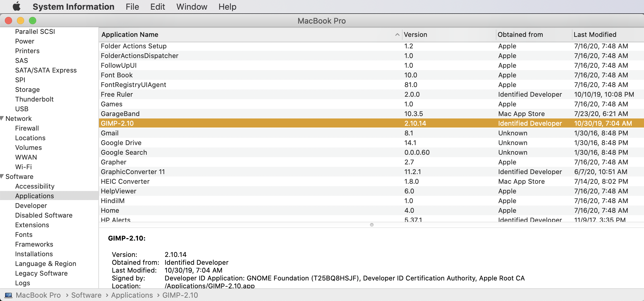The image size is (644, 301).
Task: Sort by Last Modified column header
Action: pyautogui.click(x=608, y=35)
